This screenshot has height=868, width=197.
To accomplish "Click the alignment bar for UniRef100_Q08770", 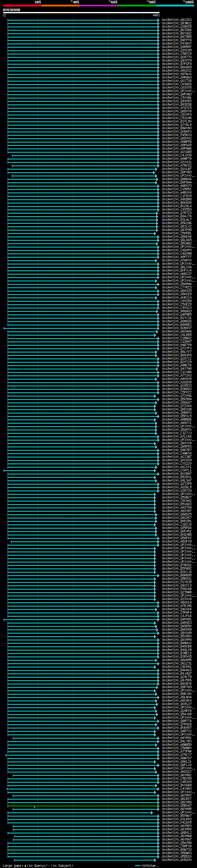I will (83, 57).
